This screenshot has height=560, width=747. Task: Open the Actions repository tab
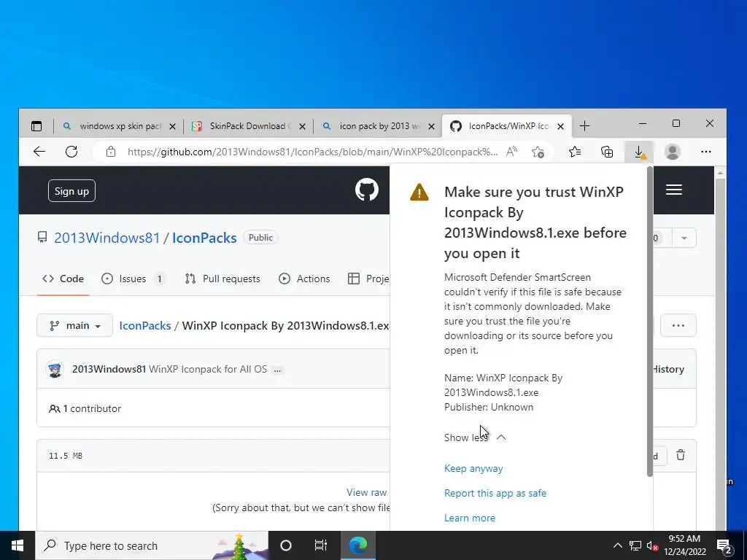click(x=304, y=279)
